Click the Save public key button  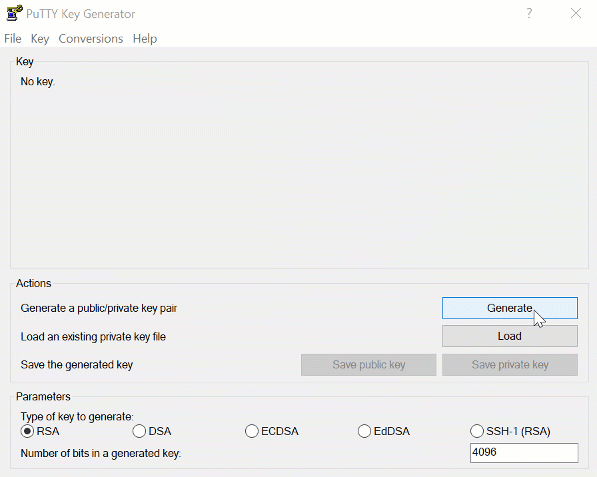pyautogui.click(x=369, y=365)
